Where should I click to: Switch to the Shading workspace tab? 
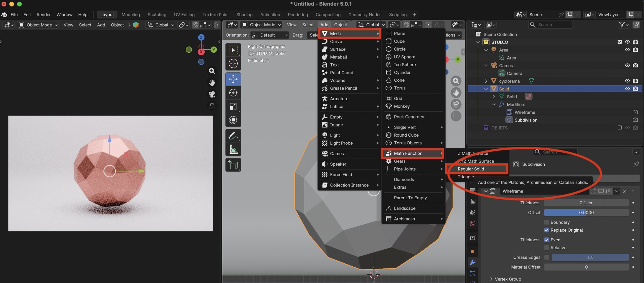pyautogui.click(x=244, y=15)
